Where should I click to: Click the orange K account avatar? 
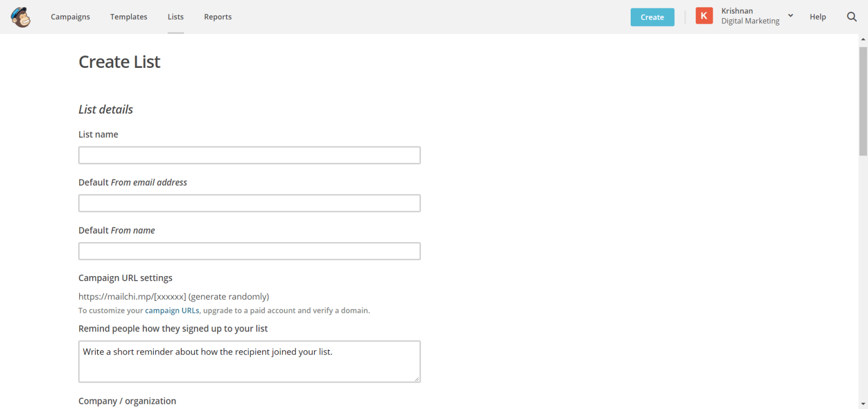coord(704,16)
